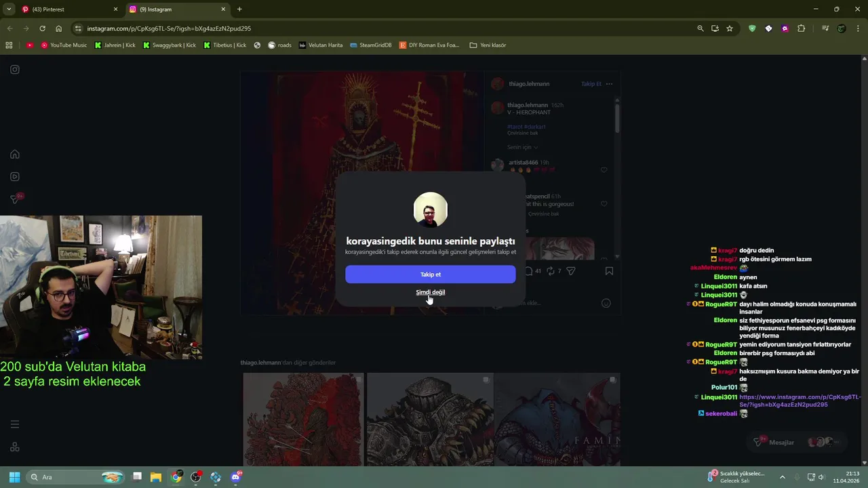Screen dimensions: 868x488
Task: Open Chrome three-dot menu
Action: coord(858,28)
